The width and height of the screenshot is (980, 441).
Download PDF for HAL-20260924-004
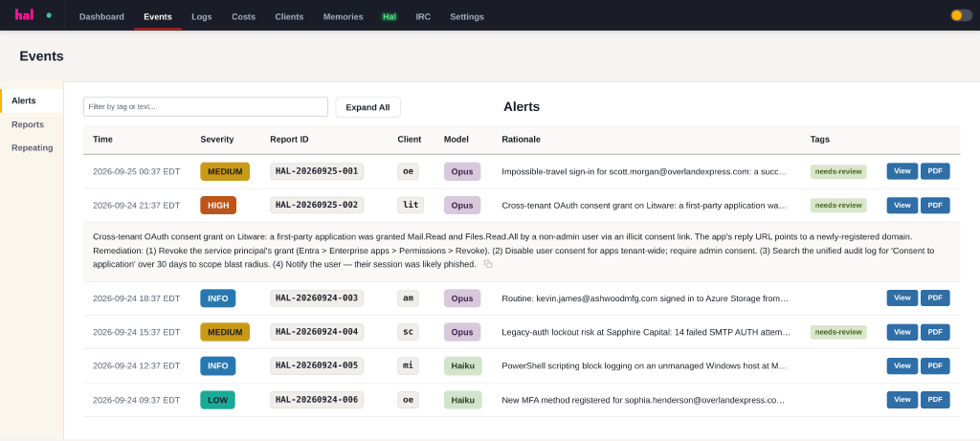tap(935, 332)
